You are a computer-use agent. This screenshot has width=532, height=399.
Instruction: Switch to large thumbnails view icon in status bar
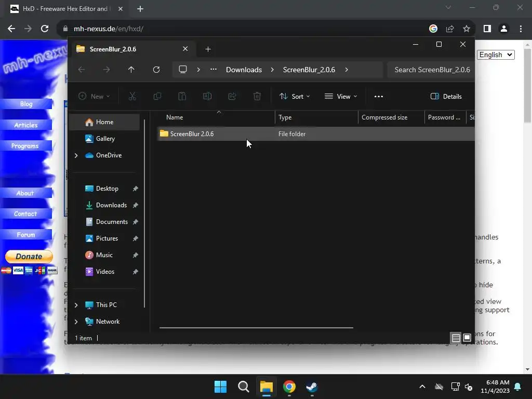coord(467,338)
